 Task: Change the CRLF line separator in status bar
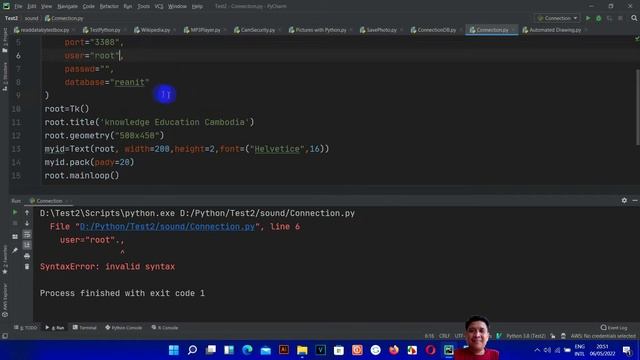tap(444, 336)
